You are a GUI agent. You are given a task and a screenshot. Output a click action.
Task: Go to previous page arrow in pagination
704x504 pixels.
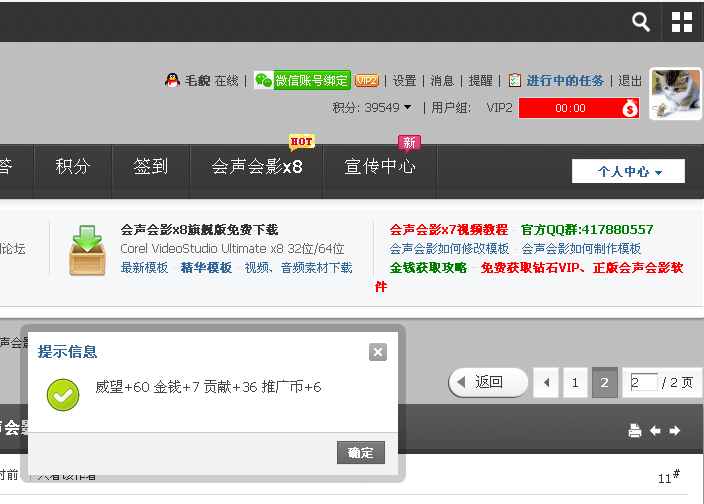click(546, 383)
